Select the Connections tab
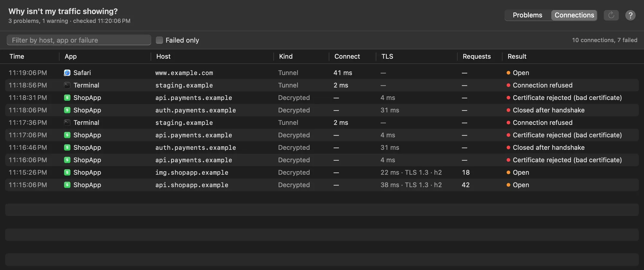The width and height of the screenshot is (644, 270). (574, 15)
